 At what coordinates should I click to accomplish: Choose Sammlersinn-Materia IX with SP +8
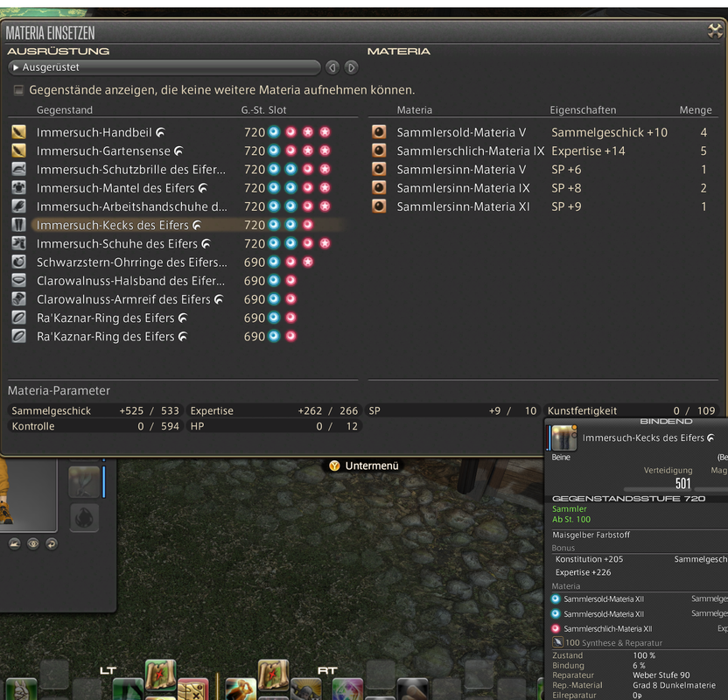pos(543,188)
